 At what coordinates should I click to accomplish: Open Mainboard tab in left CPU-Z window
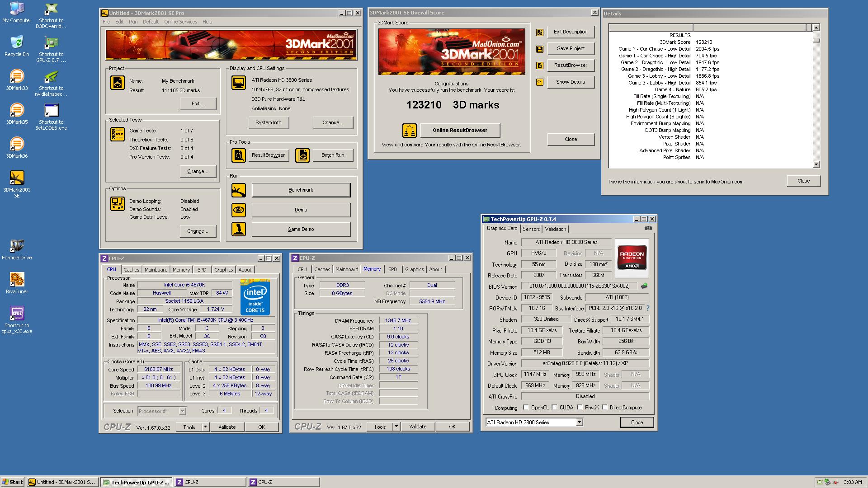click(x=156, y=270)
